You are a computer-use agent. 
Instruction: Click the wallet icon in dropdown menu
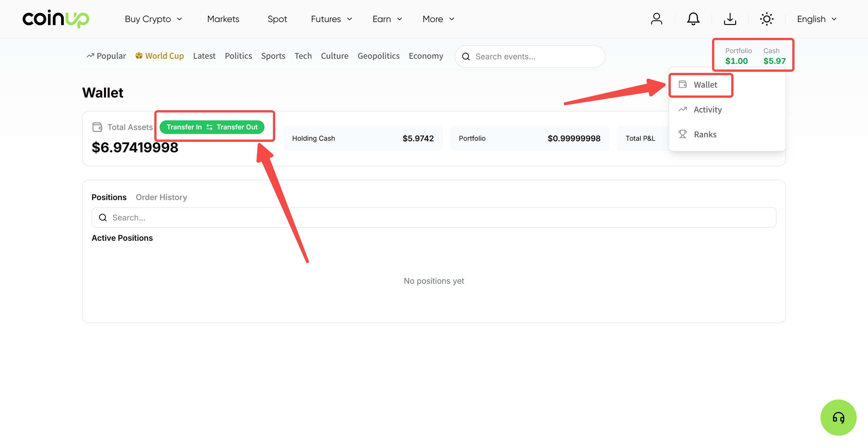[683, 84]
